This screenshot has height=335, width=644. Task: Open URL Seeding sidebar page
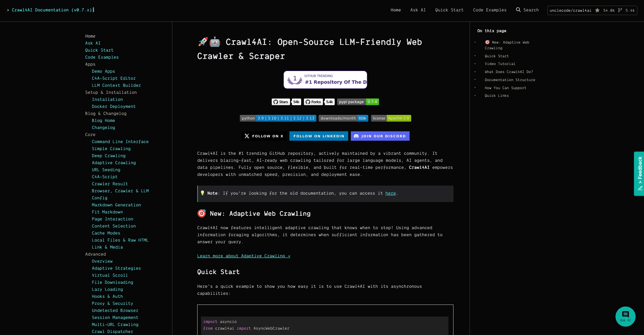pyautogui.click(x=106, y=170)
